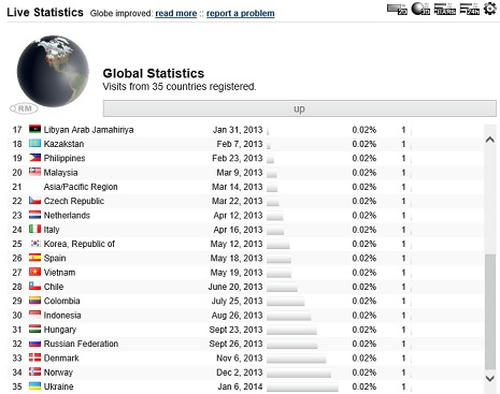Click the Czech Republic flag icon
Viewport: 500px width, 394px height.
coord(35,200)
